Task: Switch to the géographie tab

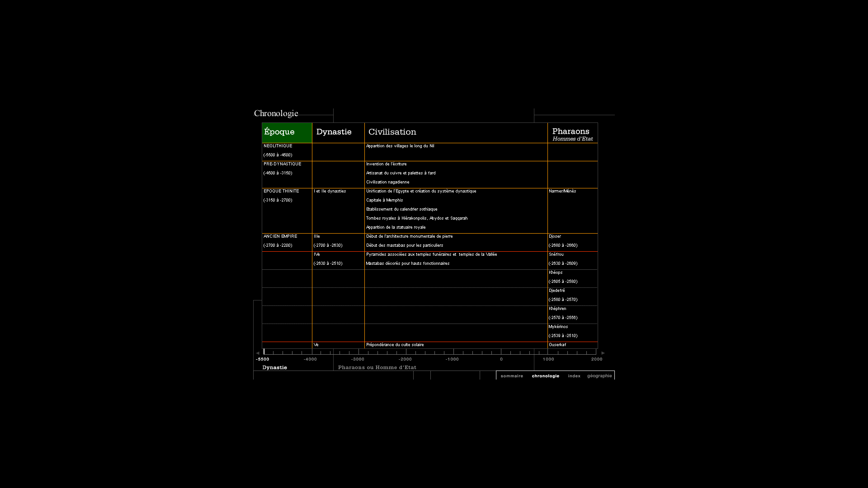Action: [x=599, y=376]
